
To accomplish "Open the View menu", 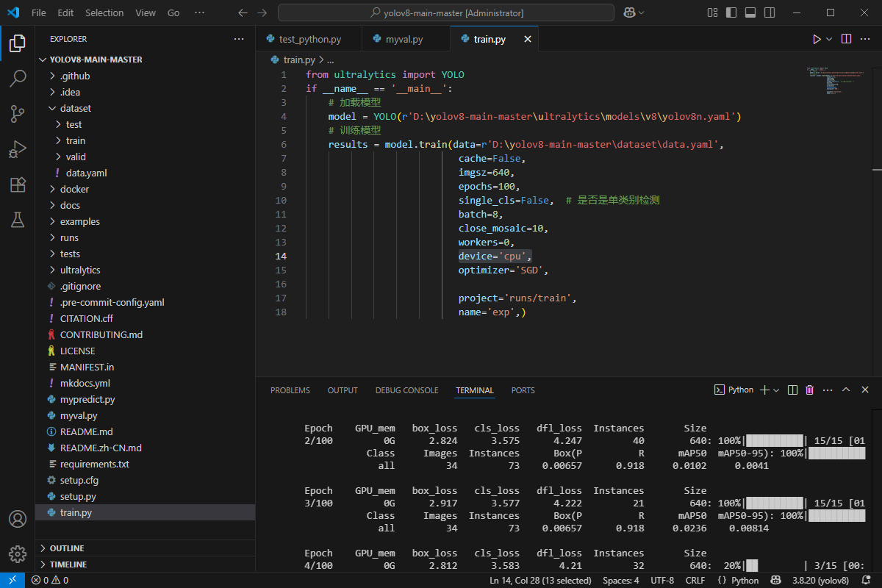I will (x=146, y=12).
